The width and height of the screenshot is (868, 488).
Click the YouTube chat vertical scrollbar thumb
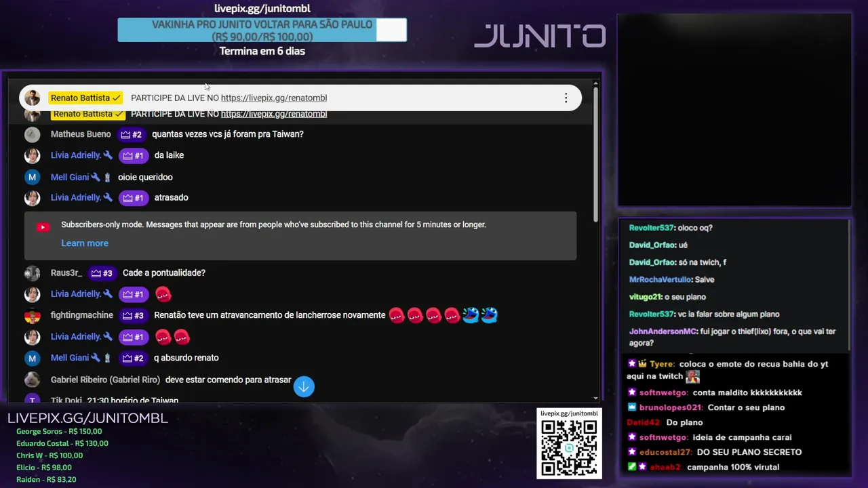(x=595, y=154)
